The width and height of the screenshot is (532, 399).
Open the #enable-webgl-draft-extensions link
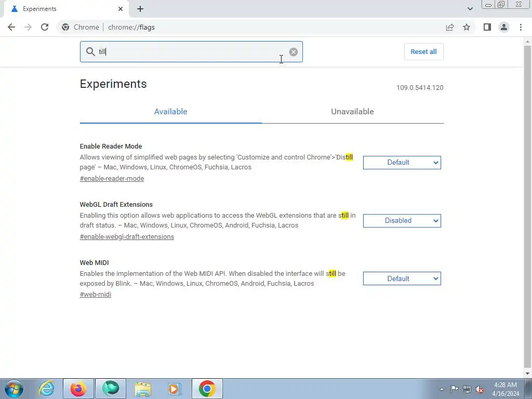pos(127,236)
